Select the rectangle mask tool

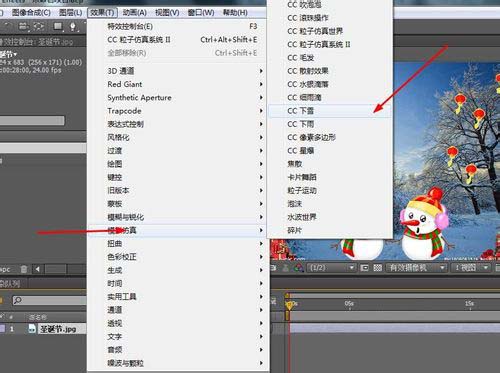click(x=58, y=26)
